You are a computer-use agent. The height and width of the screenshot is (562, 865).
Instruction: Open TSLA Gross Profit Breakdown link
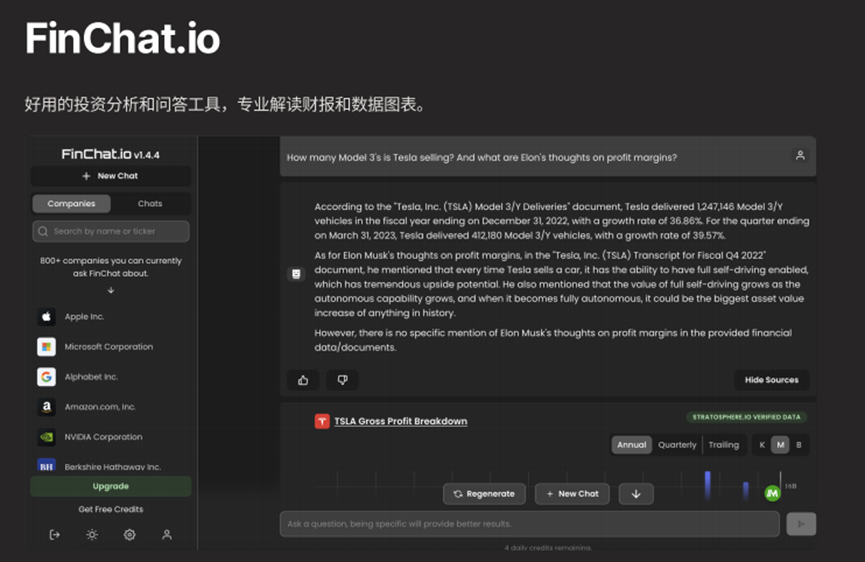click(x=401, y=421)
